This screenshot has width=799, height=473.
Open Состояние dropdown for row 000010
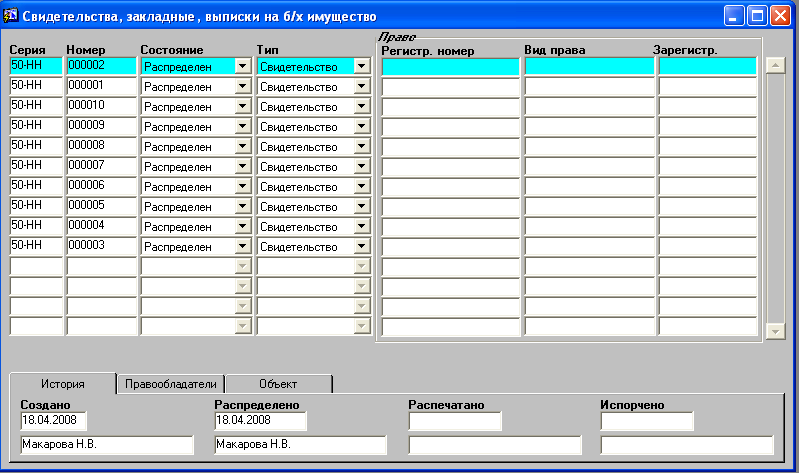243,107
